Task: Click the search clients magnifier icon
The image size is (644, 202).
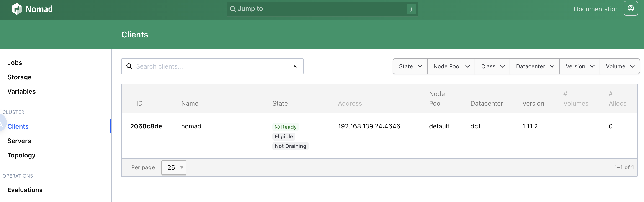Action: (x=129, y=66)
